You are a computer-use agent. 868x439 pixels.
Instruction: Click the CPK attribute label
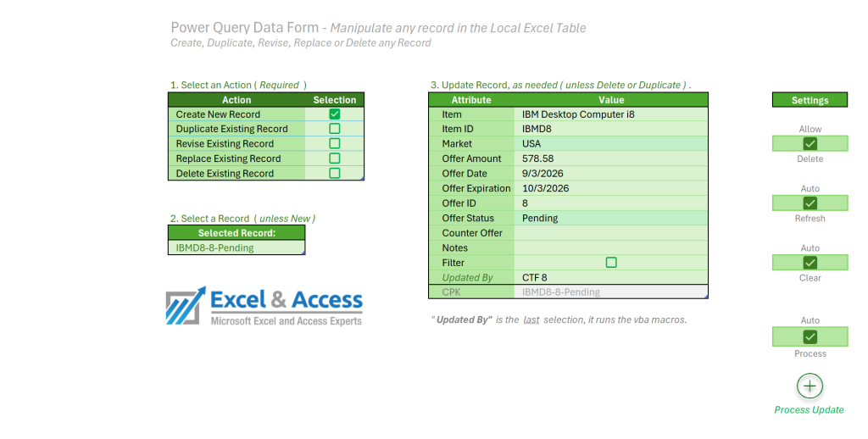click(x=451, y=292)
